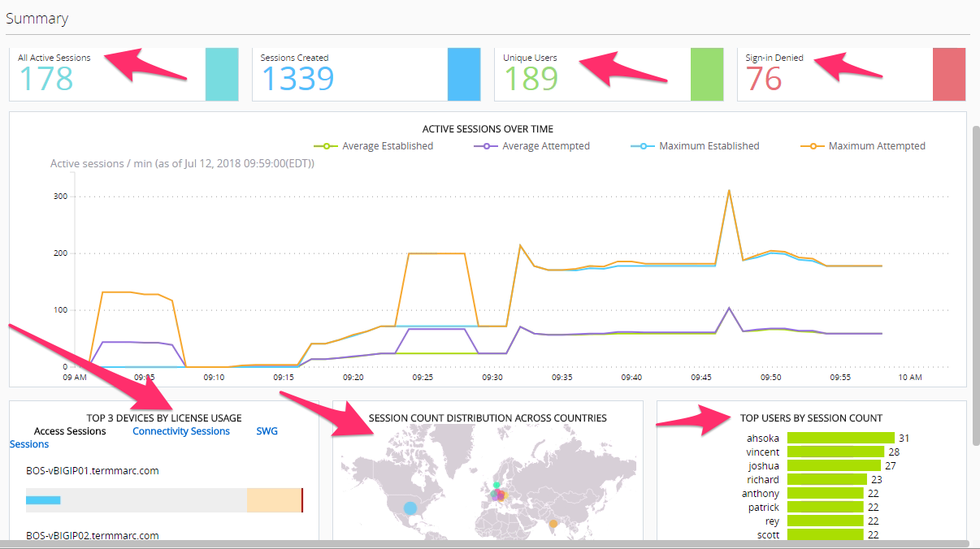Click the orange bubble over India on map
The image size is (980, 549).
(x=553, y=524)
